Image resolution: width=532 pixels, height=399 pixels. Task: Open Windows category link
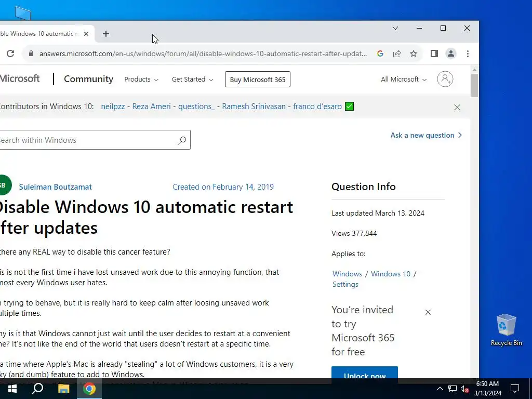347,274
